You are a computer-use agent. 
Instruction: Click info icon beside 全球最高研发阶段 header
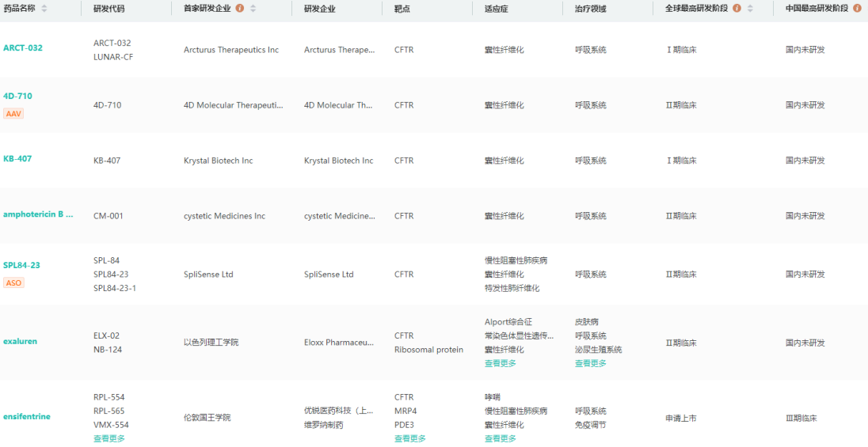click(737, 8)
